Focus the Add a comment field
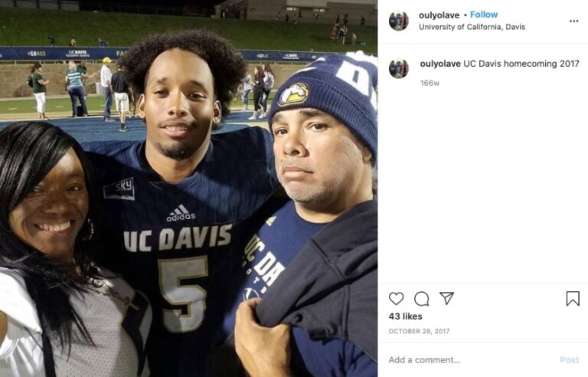The height and width of the screenshot is (377, 588). [x=467, y=359]
